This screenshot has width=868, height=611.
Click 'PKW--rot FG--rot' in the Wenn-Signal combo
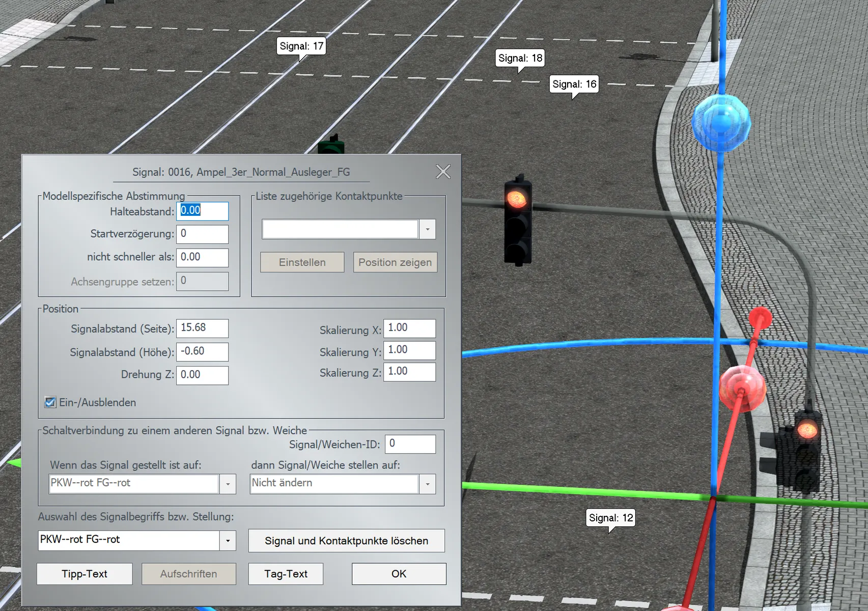click(134, 484)
